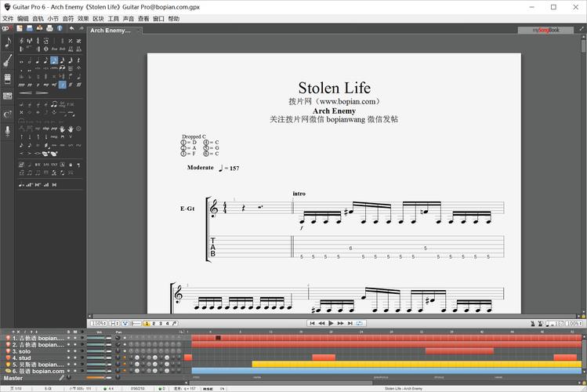Open the note edition panel (eighth-note icon)
The height and width of the screenshot is (392, 587).
pyautogui.click(x=8, y=42)
